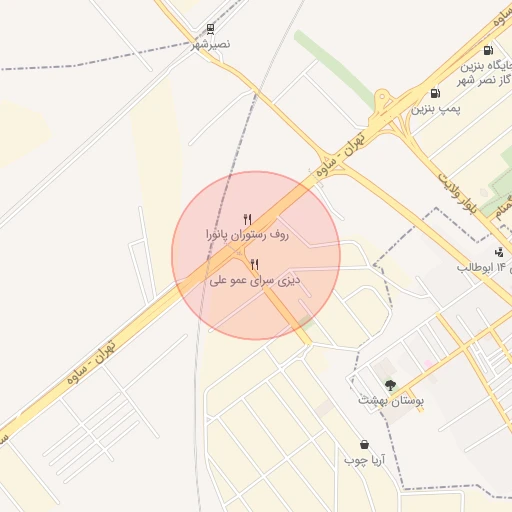Select the دیزی سرای عمو علی label
The width and height of the screenshot is (512, 512).
(x=255, y=280)
